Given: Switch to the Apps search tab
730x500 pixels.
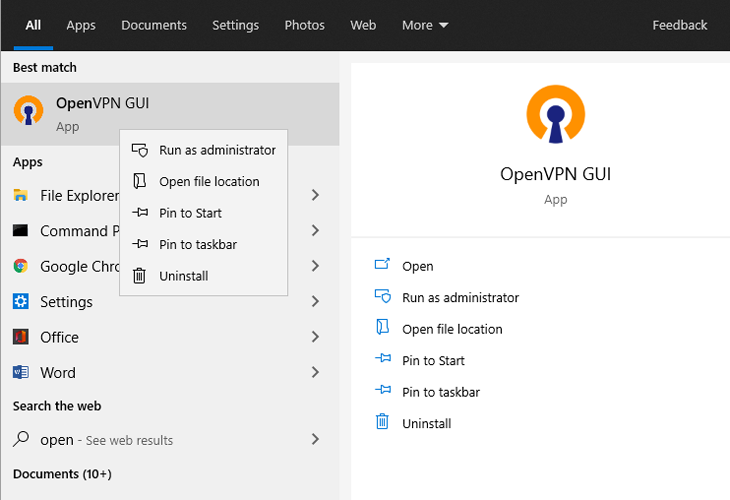Looking at the screenshot, I should click(81, 25).
